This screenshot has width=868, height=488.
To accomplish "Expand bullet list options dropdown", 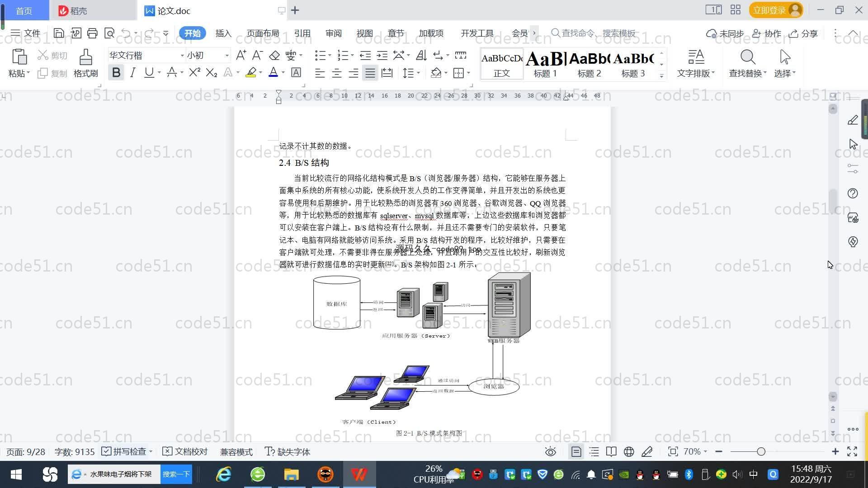I will click(x=330, y=56).
